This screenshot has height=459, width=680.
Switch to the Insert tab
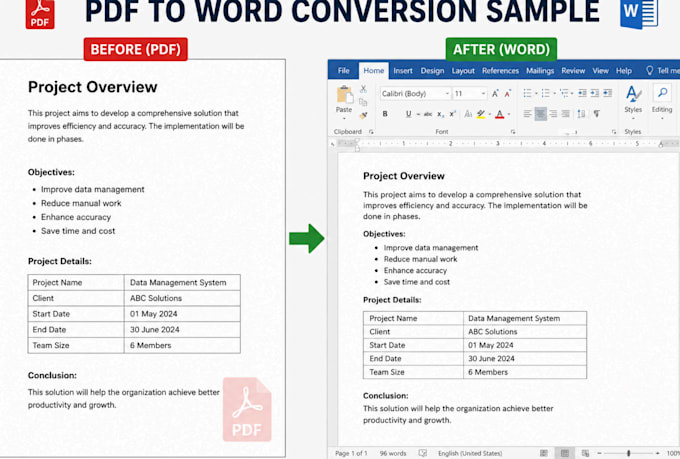point(403,70)
